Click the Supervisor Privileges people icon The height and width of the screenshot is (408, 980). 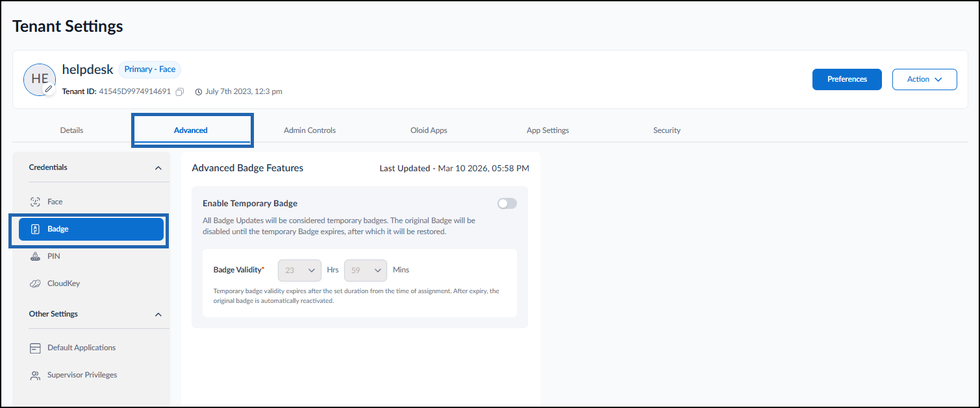point(36,376)
